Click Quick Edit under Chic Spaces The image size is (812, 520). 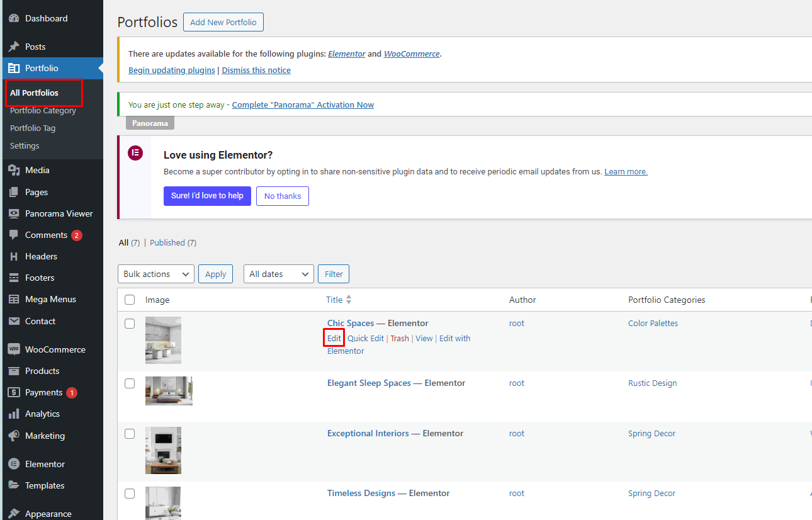(x=366, y=338)
